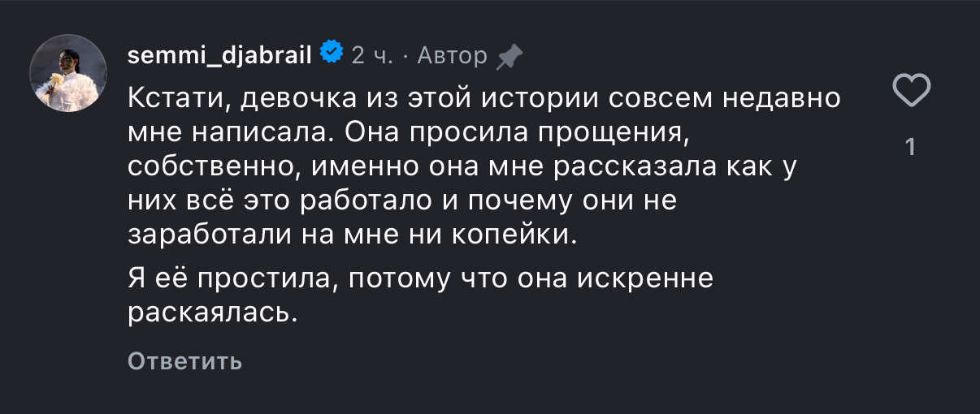Click the last word "раскаялась."

pyautogui.click(x=209, y=312)
